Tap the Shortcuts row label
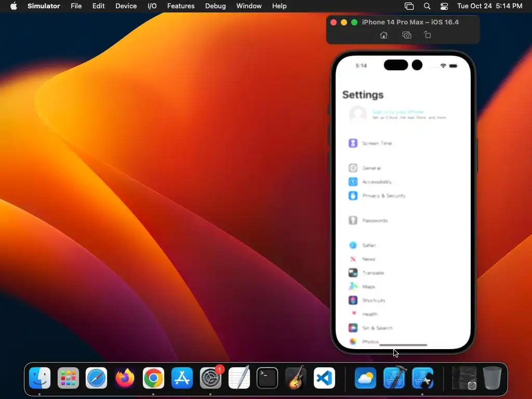 (x=374, y=300)
